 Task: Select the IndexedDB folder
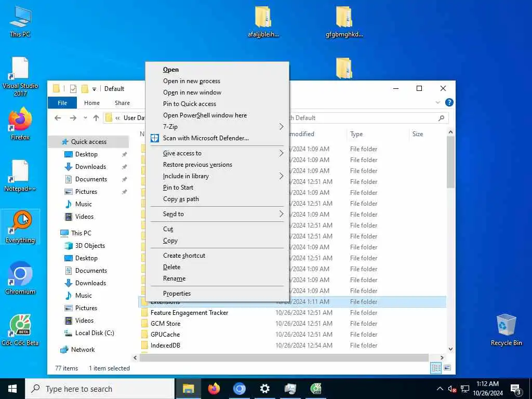click(165, 345)
